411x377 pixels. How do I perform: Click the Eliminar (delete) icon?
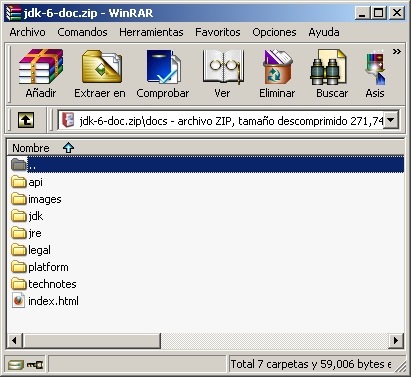click(278, 67)
